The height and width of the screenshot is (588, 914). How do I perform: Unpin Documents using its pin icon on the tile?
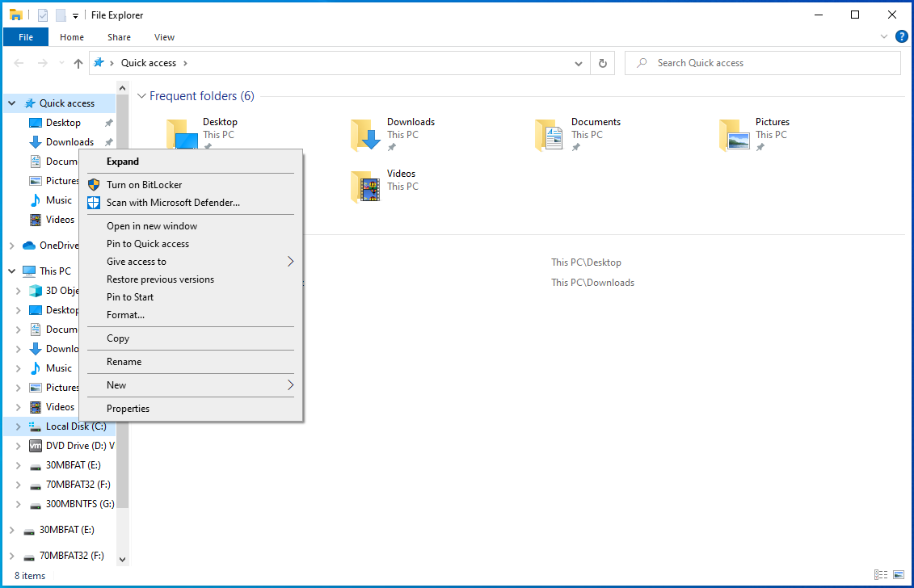(578, 147)
